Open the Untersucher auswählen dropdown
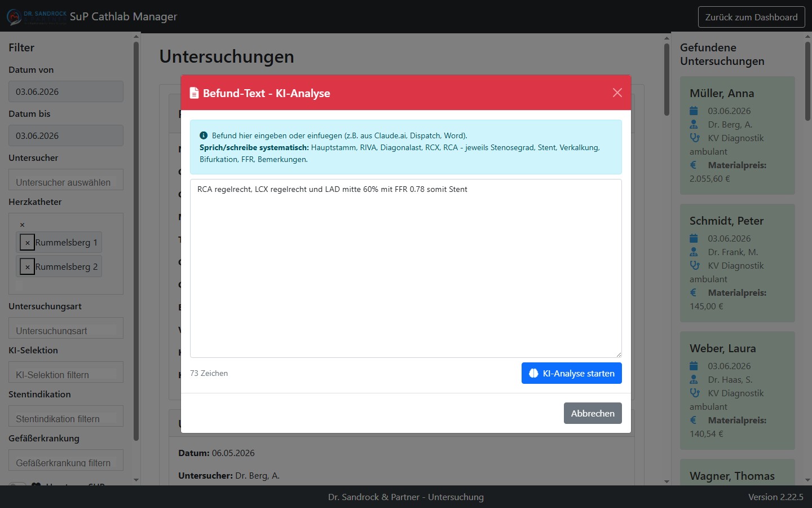 tap(66, 179)
